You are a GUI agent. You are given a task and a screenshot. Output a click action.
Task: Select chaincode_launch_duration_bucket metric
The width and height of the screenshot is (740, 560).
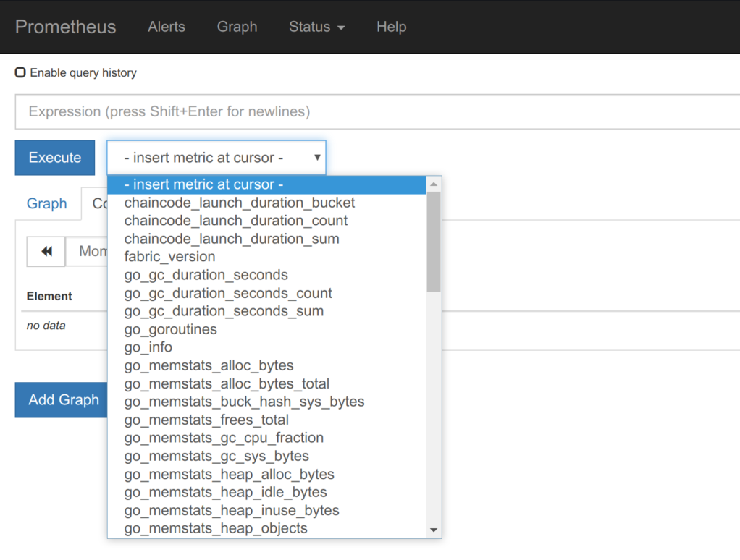tap(240, 203)
